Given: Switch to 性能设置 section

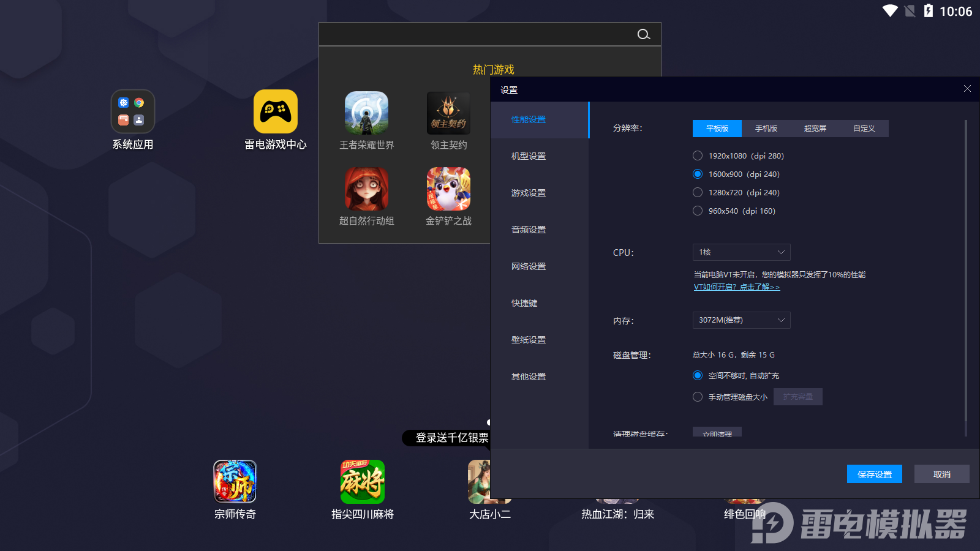Looking at the screenshot, I should tap(540, 120).
